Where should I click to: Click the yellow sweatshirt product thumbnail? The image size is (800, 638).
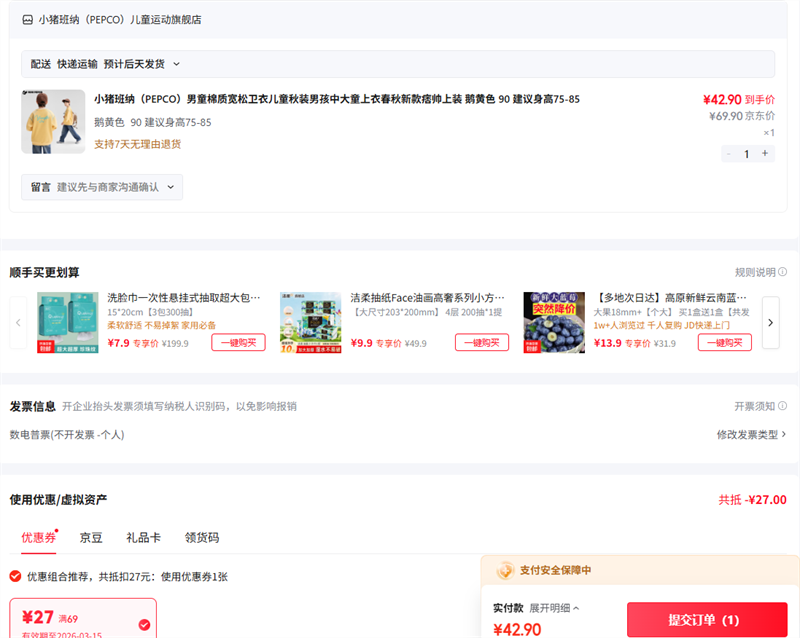tap(53, 122)
